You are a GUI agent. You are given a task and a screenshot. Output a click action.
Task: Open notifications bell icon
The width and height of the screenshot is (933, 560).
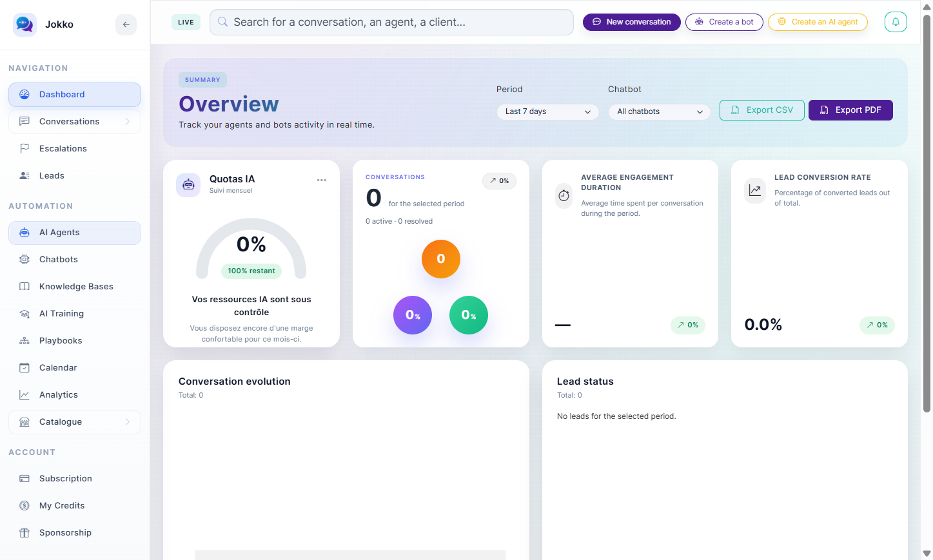[x=896, y=22]
